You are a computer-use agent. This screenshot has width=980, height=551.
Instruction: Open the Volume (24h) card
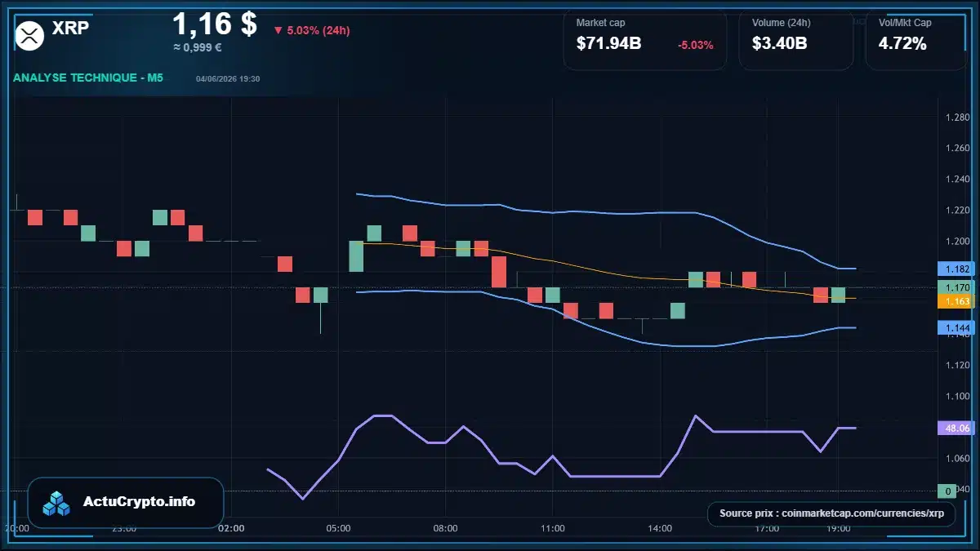(x=795, y=40)
